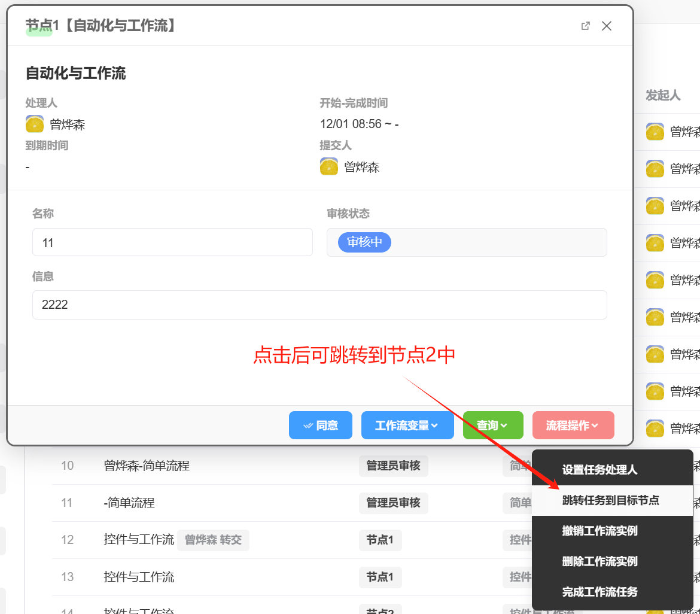This screenshot has width=700, height=614.
Task: Click the 提交人 avatar icon
Action: point(329,166)
